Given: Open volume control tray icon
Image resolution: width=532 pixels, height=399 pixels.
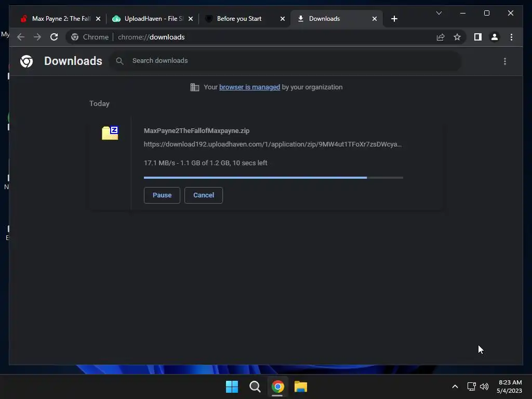Looking at the screenshot, I should (484, 387).
